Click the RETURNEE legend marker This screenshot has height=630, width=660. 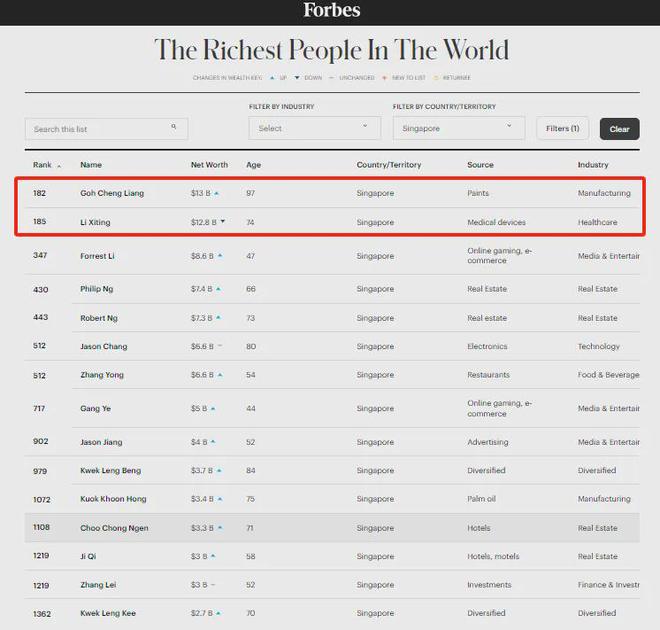pos(436,78)
